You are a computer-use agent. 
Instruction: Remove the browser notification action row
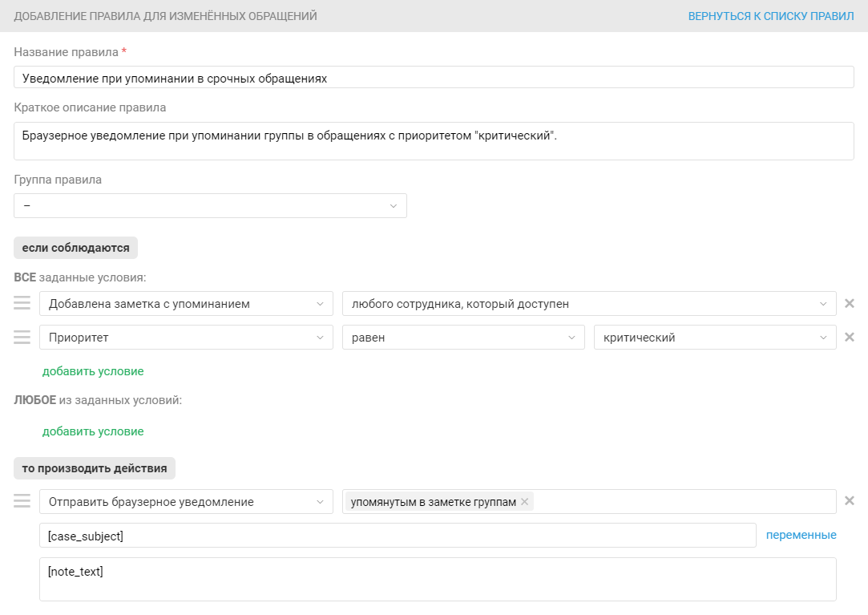[x=850, y=501]
